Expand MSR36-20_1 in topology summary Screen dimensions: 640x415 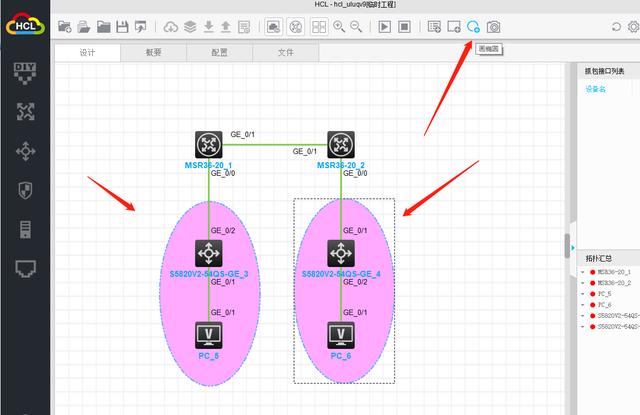click(x=582, y=272)
